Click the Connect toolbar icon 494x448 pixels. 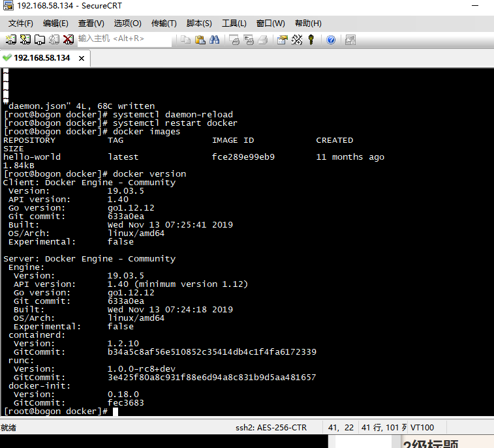10,40
